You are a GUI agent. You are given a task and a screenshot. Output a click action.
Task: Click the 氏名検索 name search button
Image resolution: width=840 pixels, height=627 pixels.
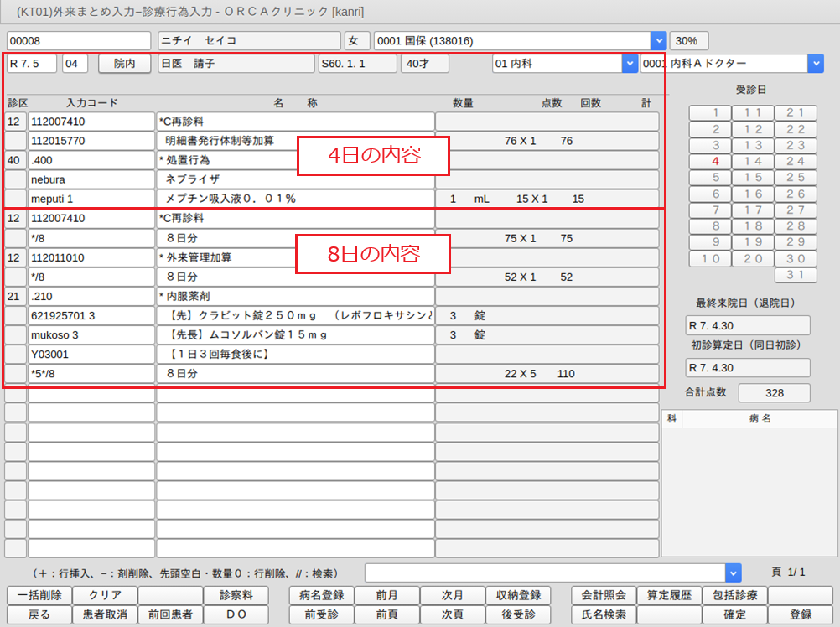point(604,614)
